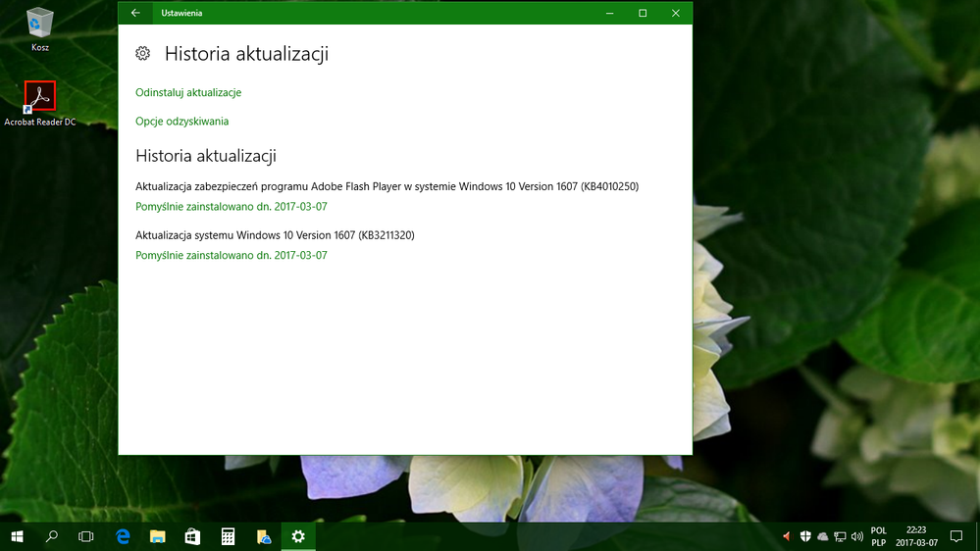
Task: Open the Opcje odzyskiwania link
Action: [181, 122]
